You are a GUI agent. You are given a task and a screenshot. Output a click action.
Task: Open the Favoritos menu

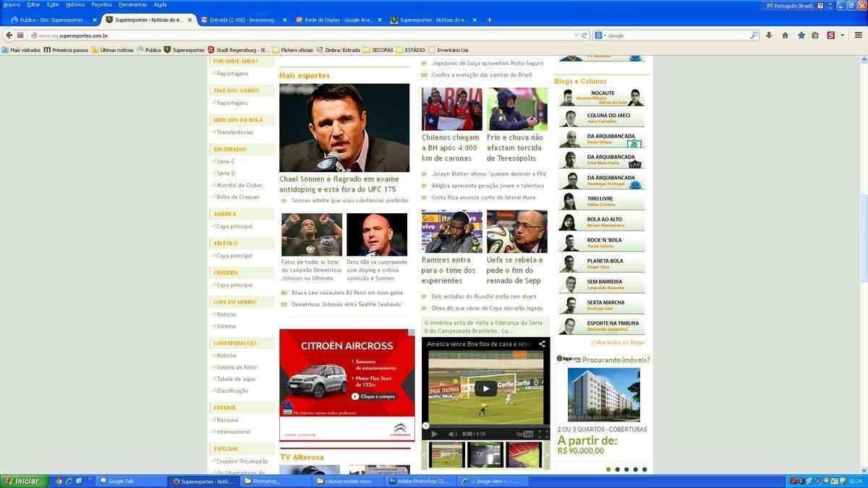pyautogui.click(x=101, y=4)
